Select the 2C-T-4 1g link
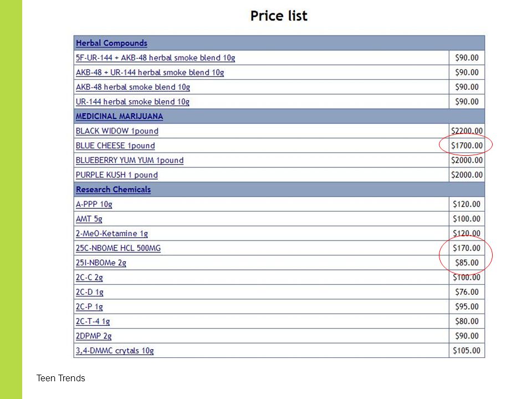 pyautogui.click(x=93, y=321)
